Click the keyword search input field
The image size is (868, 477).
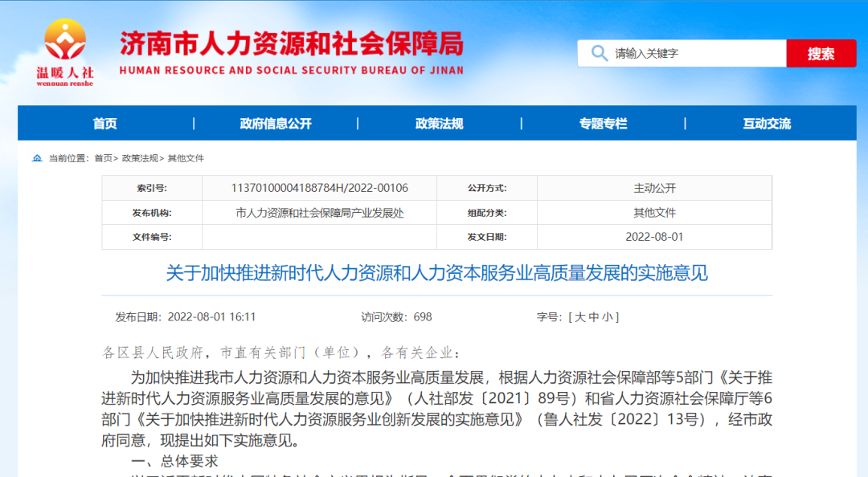[x=682, y=53]
